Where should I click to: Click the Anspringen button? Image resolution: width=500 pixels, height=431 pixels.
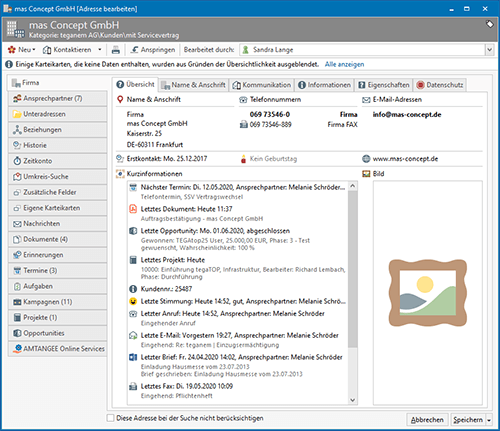coord(153,50)
